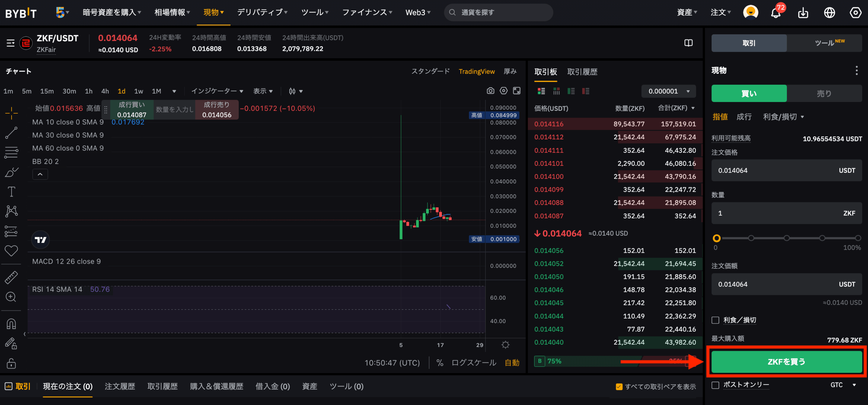Open the 厚み depth chart view
Image resolution: width=868 pixels, height=405 pixels.
pyautogui.click(x=510, y=72)
